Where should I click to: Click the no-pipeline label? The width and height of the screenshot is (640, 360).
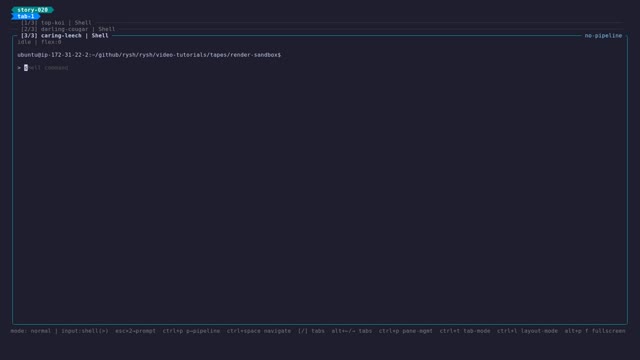pos(603,36)
